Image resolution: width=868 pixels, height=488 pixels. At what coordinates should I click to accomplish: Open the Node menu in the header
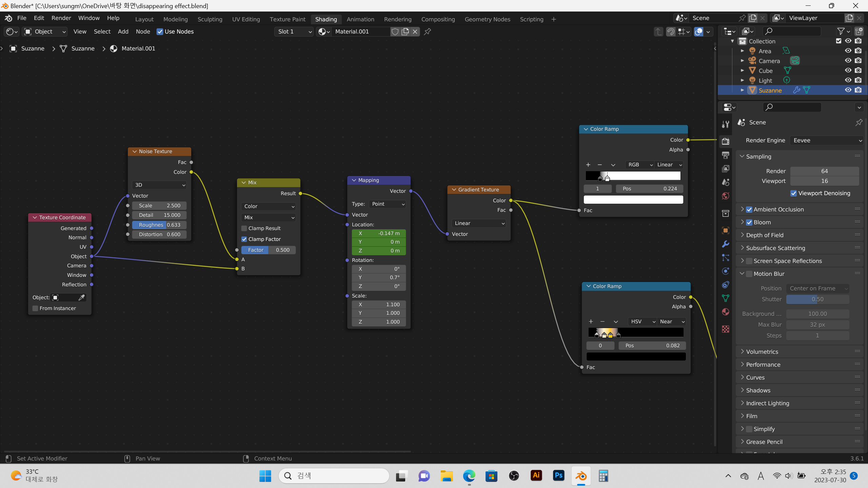[x=143, y=32]
